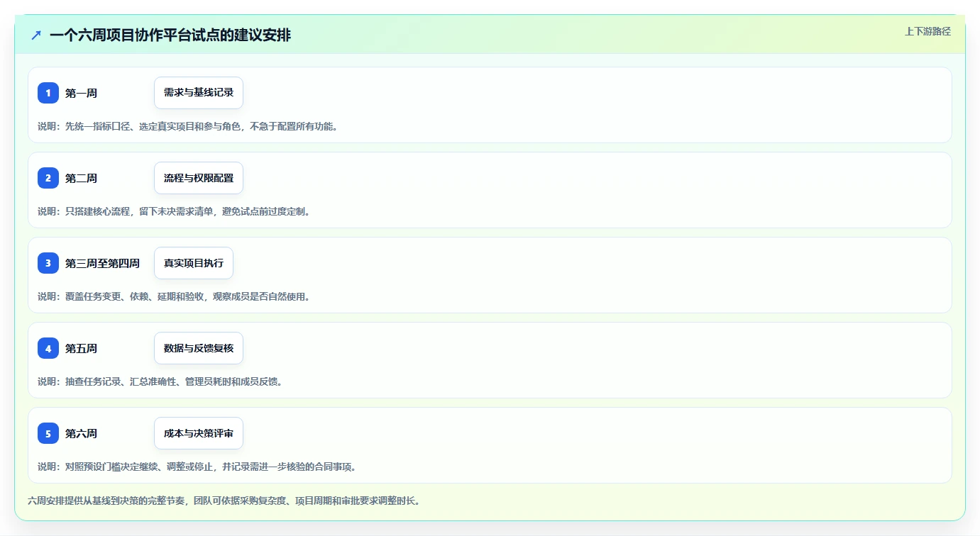
Task: Click the note starting 对照预设门槛
Action: (197, 467)
